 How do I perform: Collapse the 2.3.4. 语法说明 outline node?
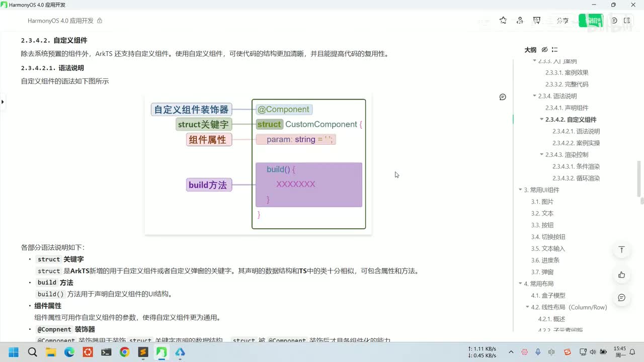click(534, 96)
